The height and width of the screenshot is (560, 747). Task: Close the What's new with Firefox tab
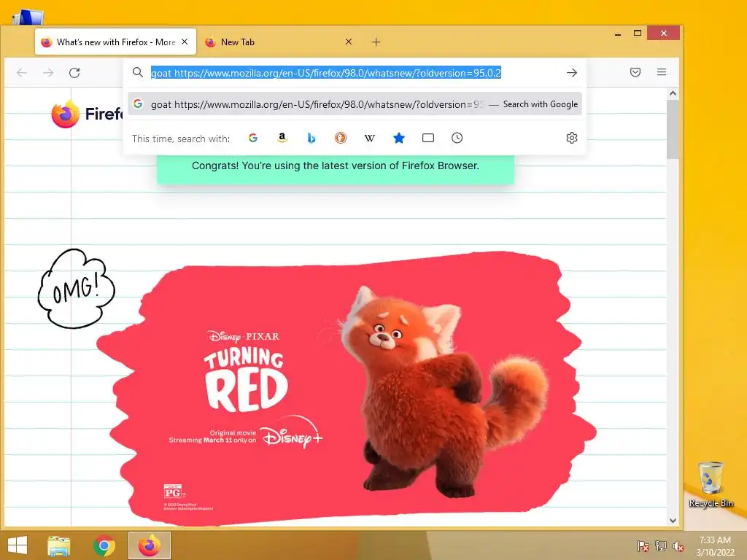(185, 42)
